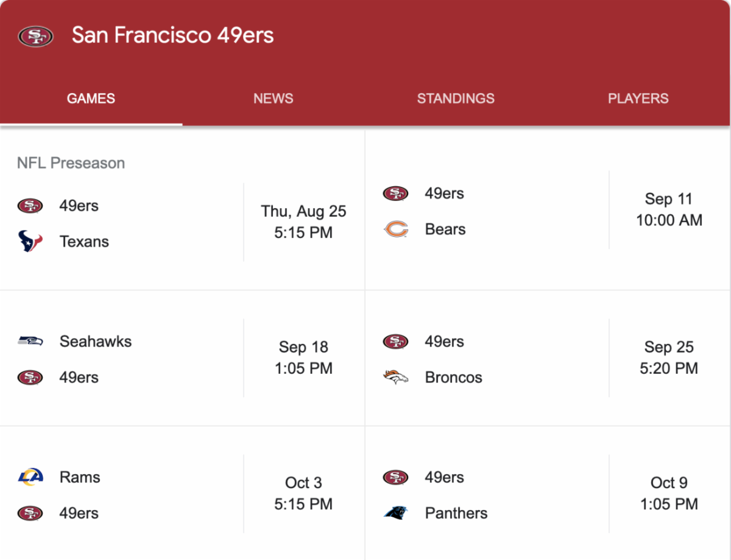
Task: Click the San Francisco 49ers title
Action: (x=173, y=35)
